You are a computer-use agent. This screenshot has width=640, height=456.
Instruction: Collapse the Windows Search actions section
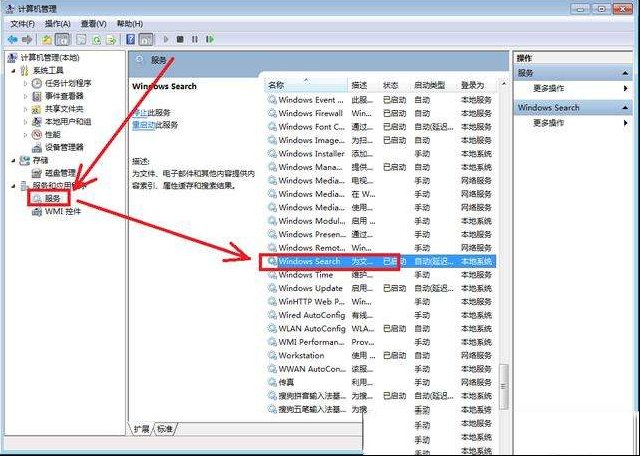pyautogui.click(x=625, y=108)
